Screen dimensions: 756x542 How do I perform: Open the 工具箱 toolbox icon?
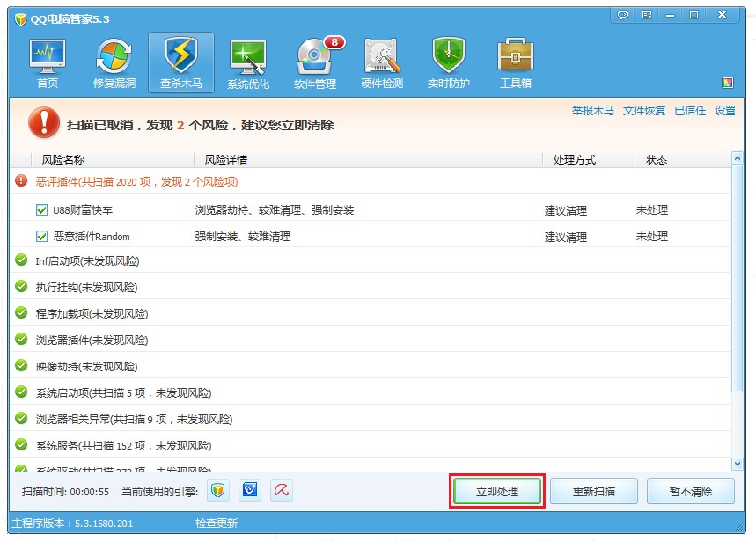pyautogui.click(x=516, y=63)
